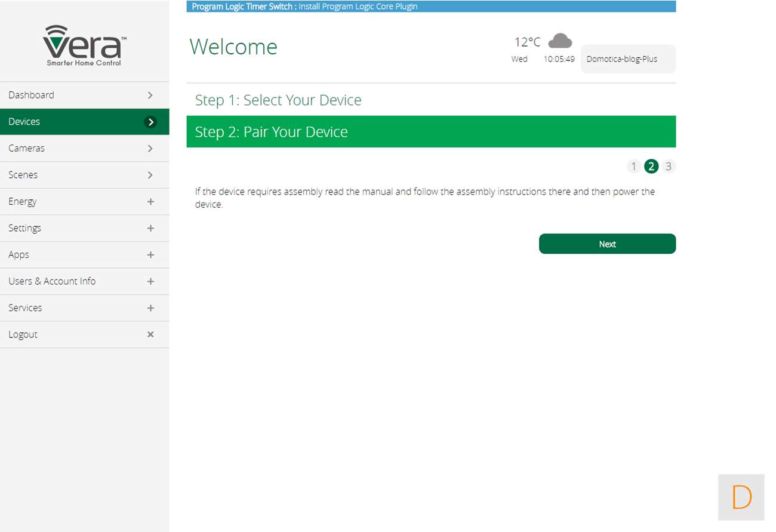
Task: Click the Devices circled arrow icon
Action: pos(151,122)
